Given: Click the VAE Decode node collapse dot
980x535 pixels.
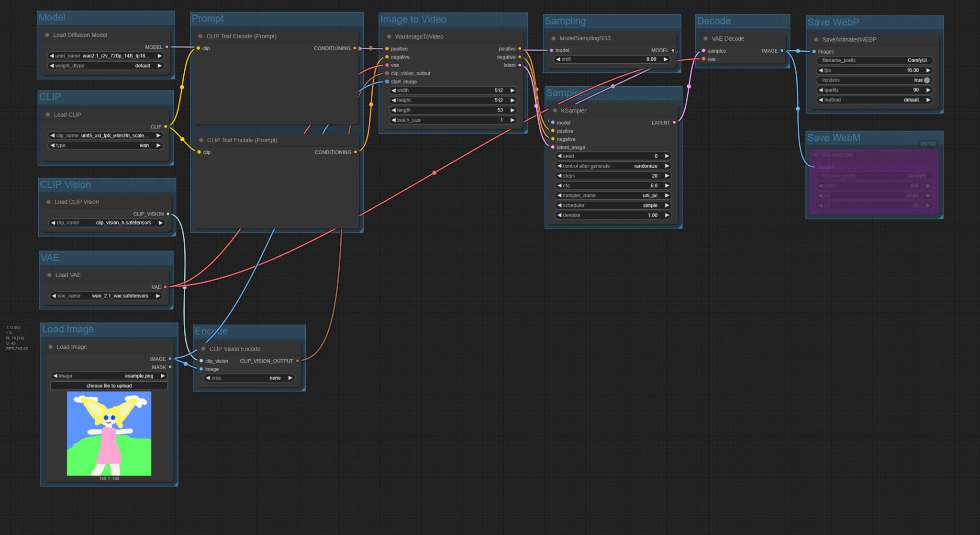Looking at the screenshot, I should (705, 39).
